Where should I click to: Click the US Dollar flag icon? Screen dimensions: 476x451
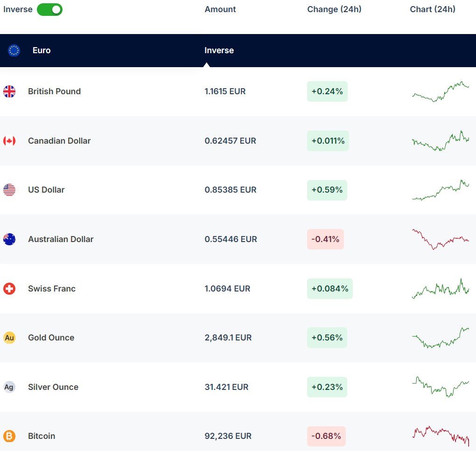coord(9,190)
